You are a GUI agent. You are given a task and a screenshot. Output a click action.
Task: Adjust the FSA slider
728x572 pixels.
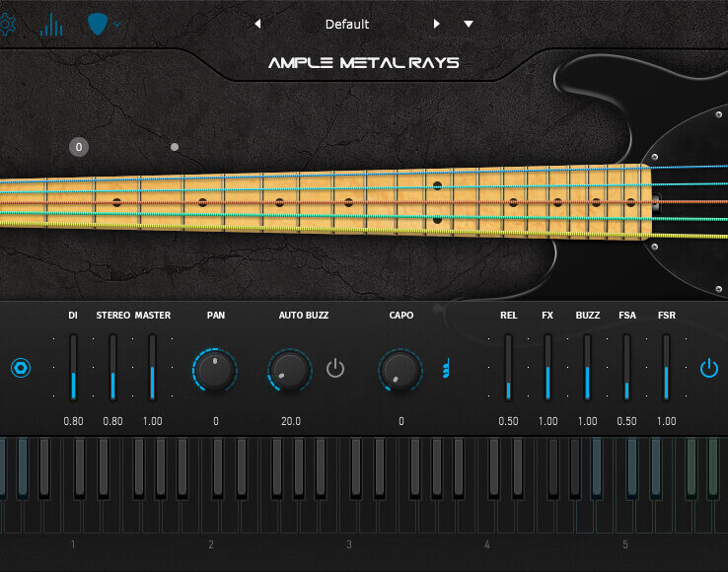coord(626,367)
